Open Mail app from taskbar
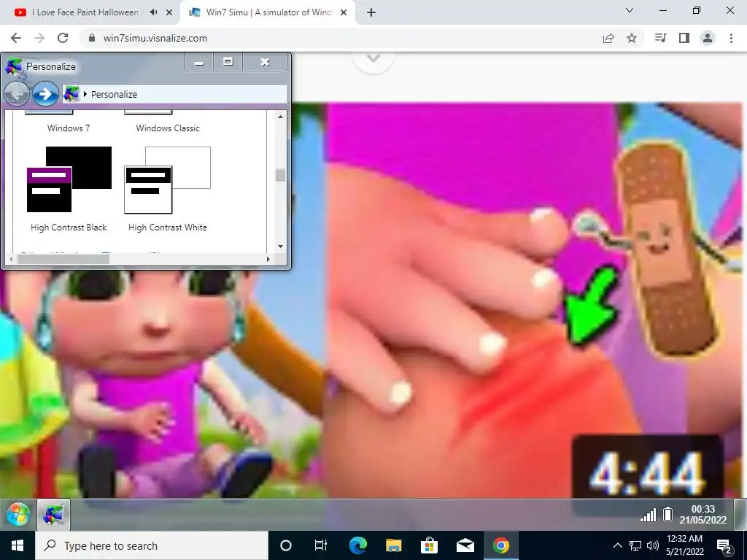747x560 pixels. click(465, 545)
